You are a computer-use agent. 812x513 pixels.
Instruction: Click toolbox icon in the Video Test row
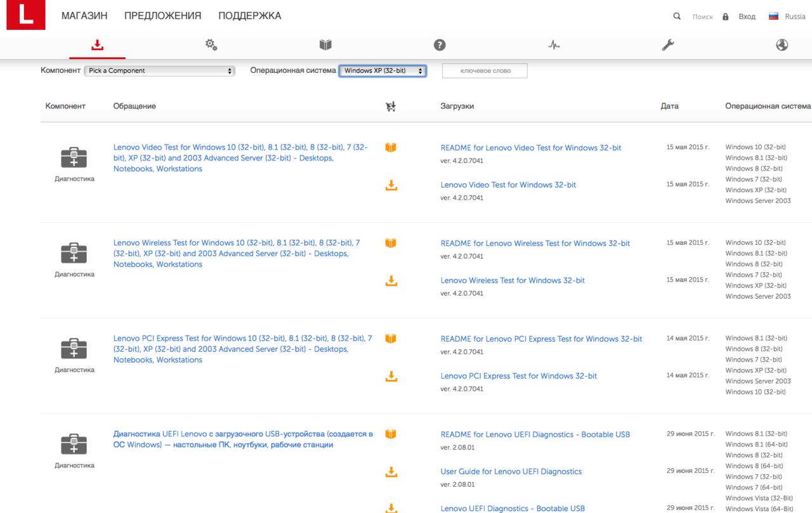[74, 157]
